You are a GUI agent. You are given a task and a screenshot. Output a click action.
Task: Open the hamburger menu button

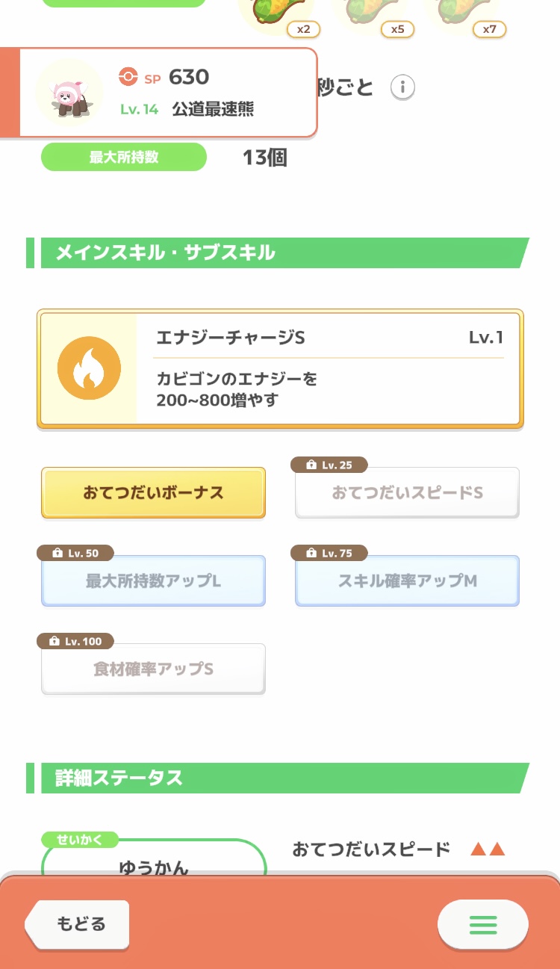[483, 924]
